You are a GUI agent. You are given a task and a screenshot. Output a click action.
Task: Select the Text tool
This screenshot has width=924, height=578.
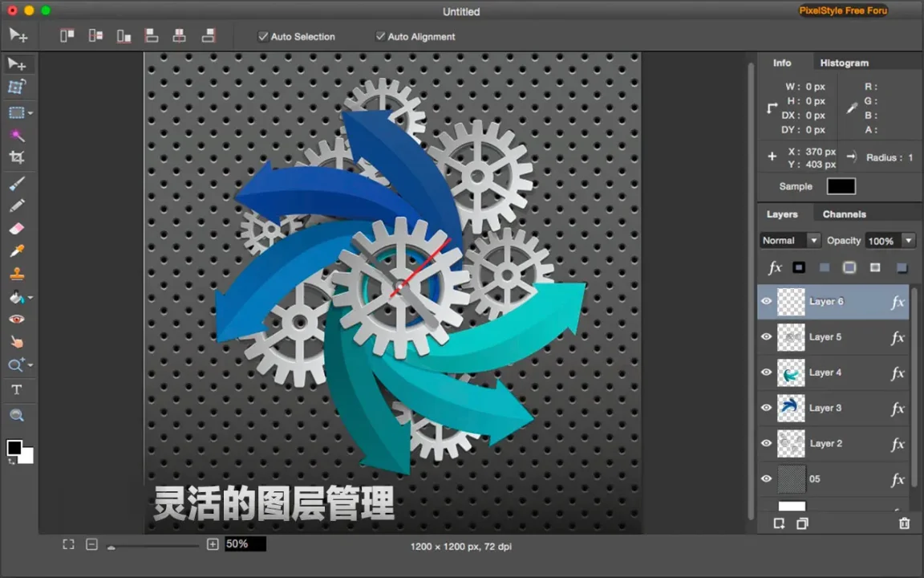click(17, 390)
